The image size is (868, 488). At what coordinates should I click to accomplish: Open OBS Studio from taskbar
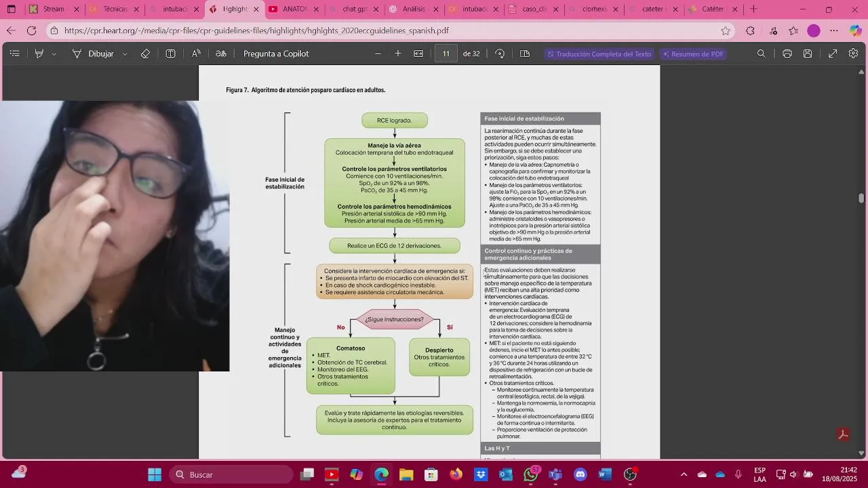[x=630, y=474]
